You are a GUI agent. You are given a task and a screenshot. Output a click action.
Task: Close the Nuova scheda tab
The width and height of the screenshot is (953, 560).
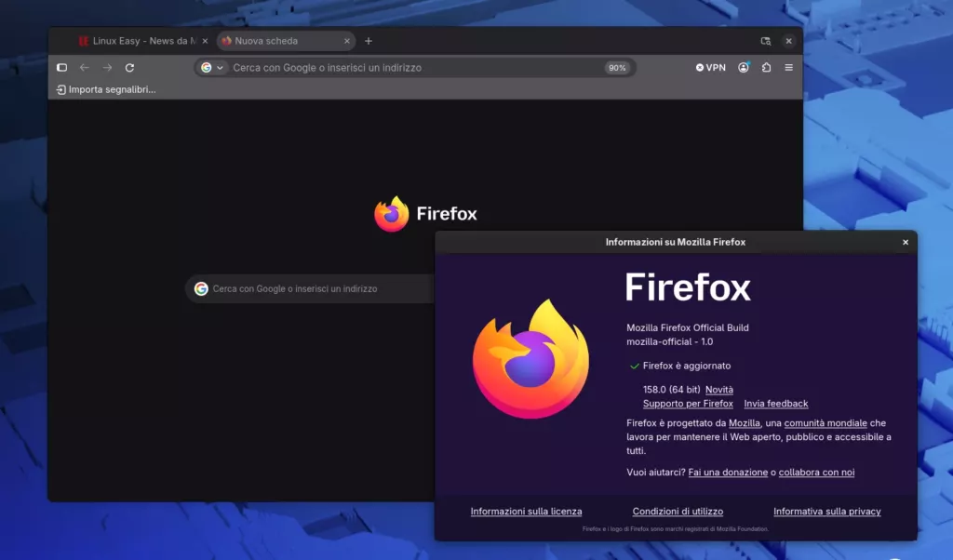tap(347, 41)
